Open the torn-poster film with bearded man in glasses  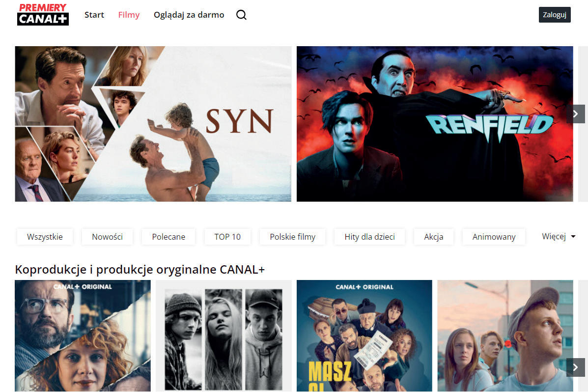(83, 336)
